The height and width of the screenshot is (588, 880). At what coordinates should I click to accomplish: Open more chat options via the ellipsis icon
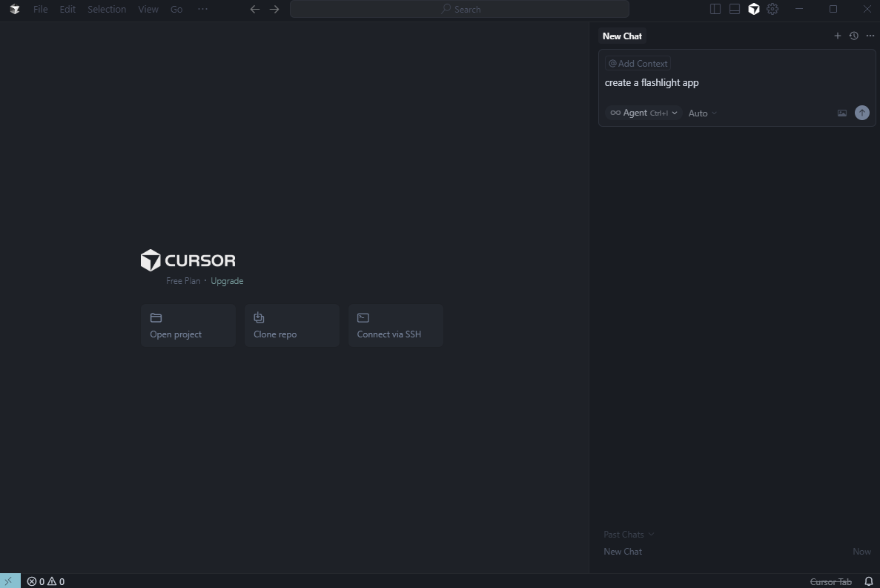coord(870,36)
